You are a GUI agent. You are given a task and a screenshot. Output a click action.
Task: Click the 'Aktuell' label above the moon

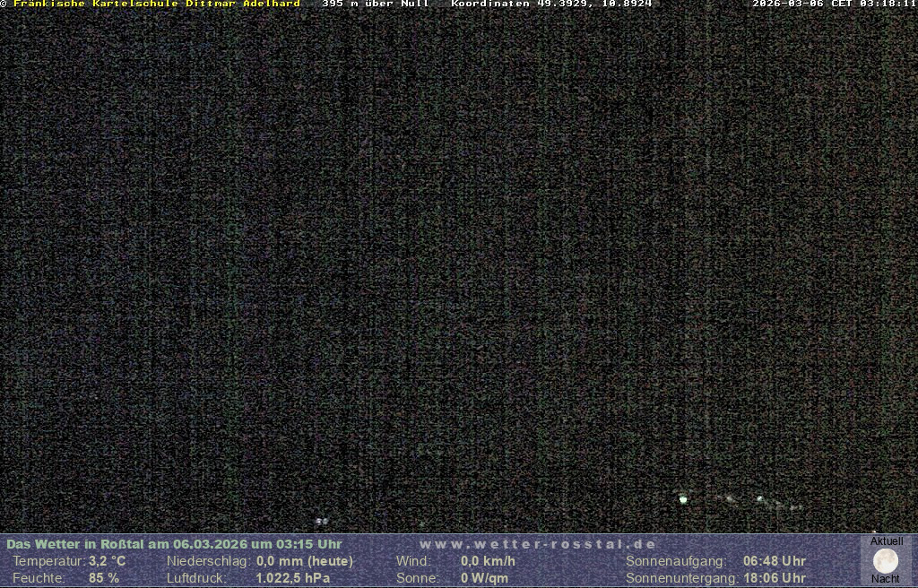pyautogui.click(x=886, y=541)
